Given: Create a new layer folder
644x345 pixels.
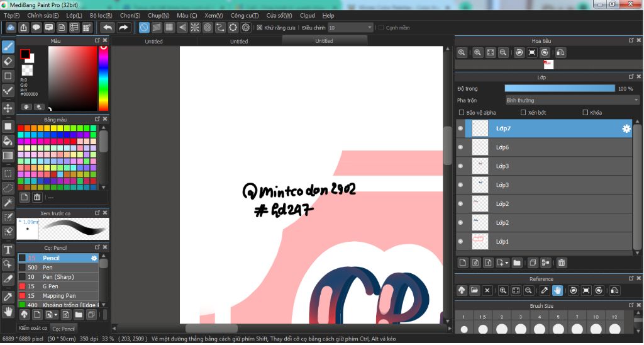Looking at the screenshot, I should 517,263.
